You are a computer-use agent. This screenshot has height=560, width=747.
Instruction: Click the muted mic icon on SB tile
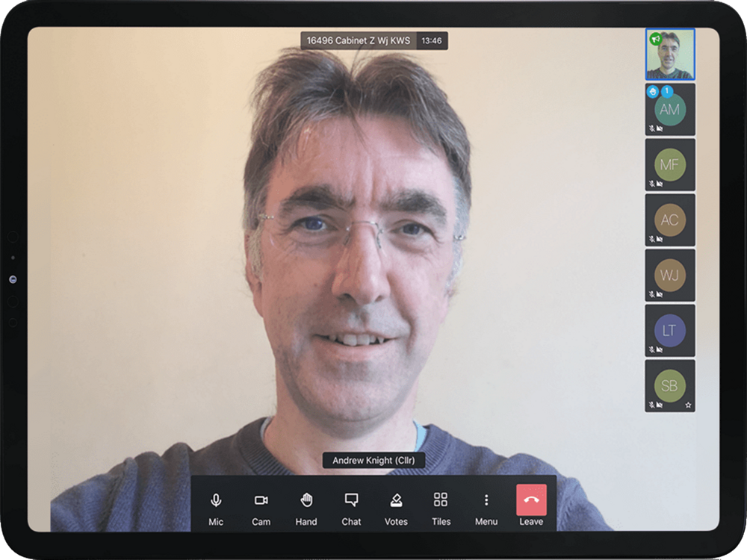tap(651, 404)
